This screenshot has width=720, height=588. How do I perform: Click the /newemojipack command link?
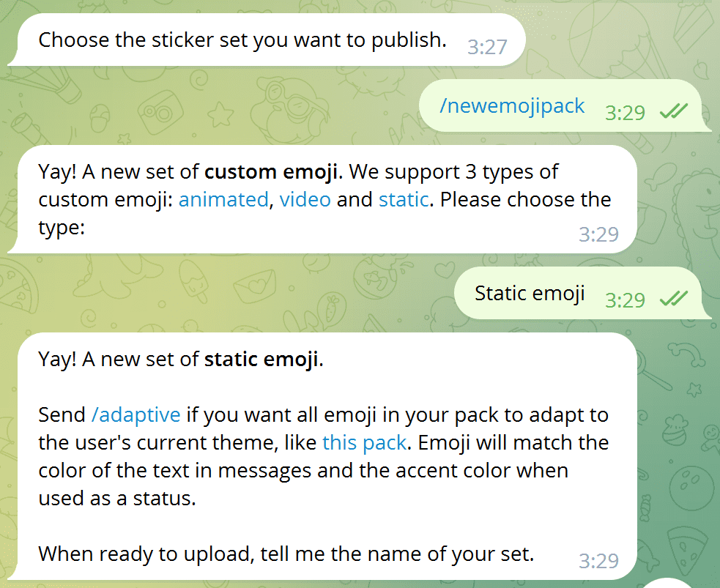click(x=512, y=106)
